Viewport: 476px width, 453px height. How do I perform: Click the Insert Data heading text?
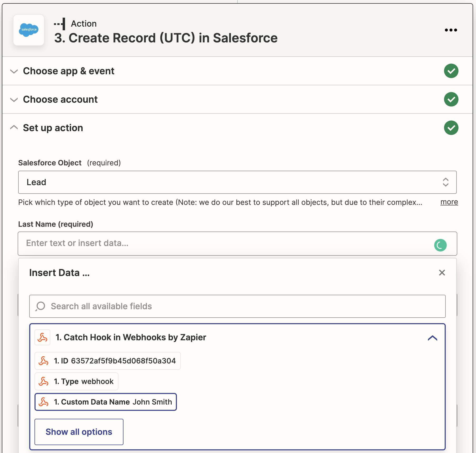(x=59, y=273)
